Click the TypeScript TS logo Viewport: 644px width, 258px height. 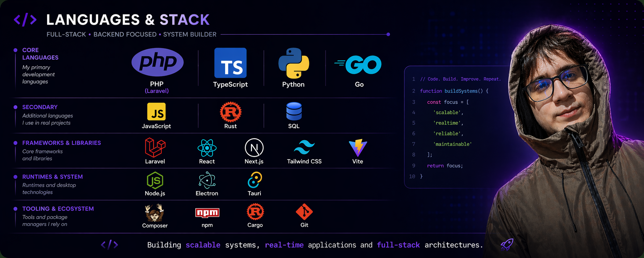click(230, 63)
